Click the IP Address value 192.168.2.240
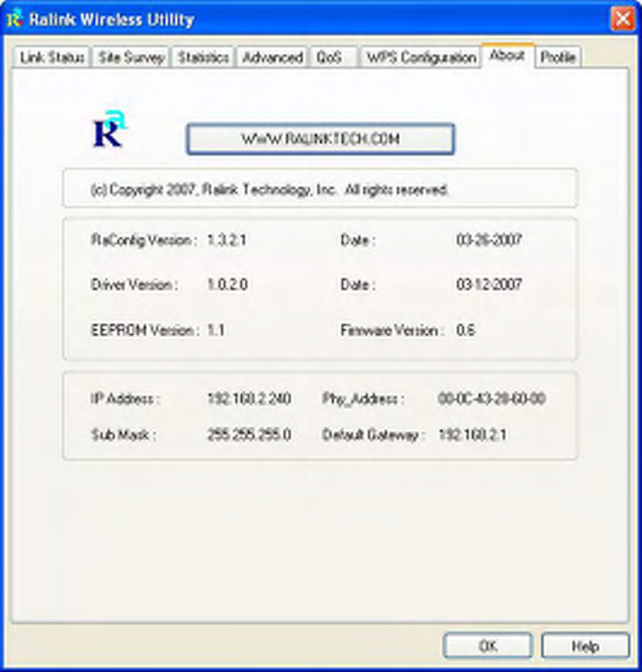This screenshot has width=642, height=672. click(249, 398)
